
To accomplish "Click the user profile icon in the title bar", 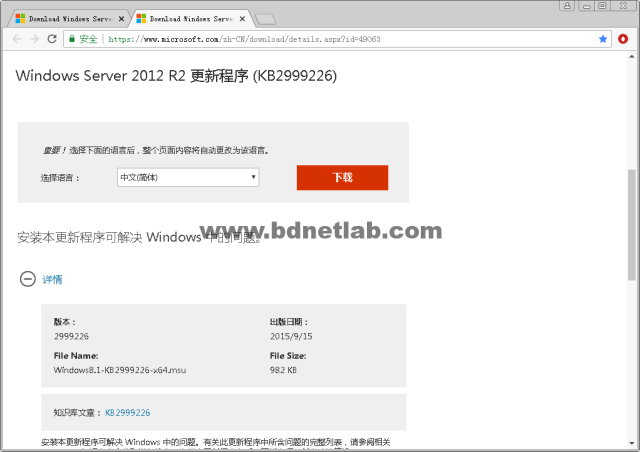I will coord(567,6).
